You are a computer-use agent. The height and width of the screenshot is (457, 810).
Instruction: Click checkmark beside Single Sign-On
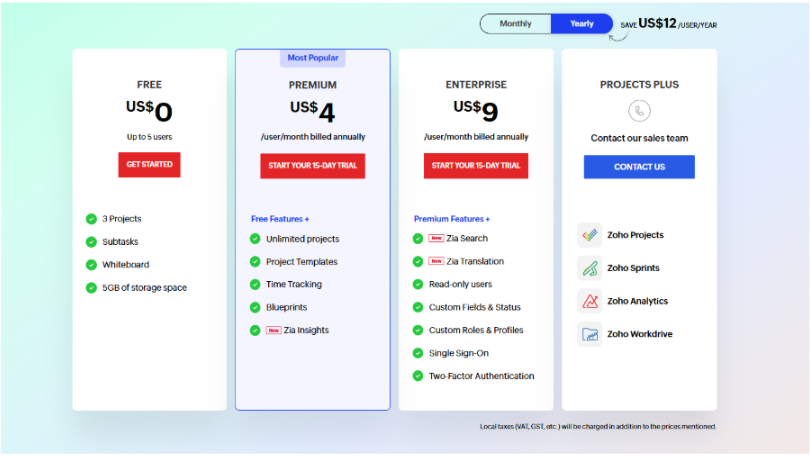(x=418, y=353)
